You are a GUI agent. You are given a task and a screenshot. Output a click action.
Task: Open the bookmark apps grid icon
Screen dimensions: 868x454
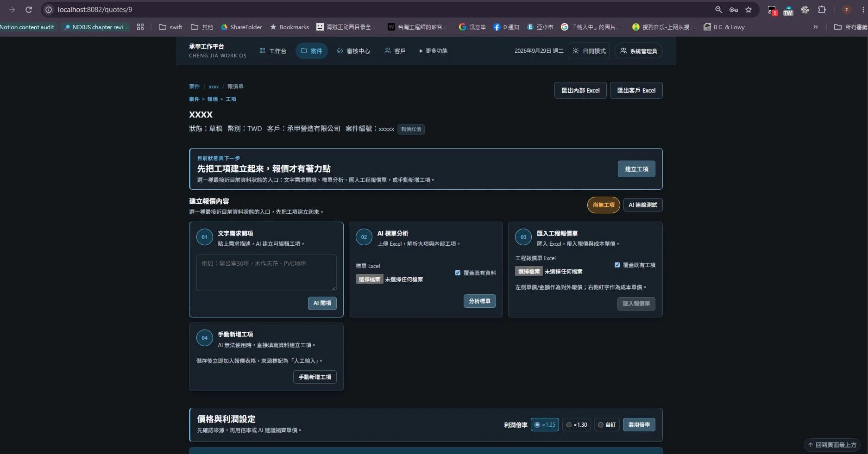(140, 27)
